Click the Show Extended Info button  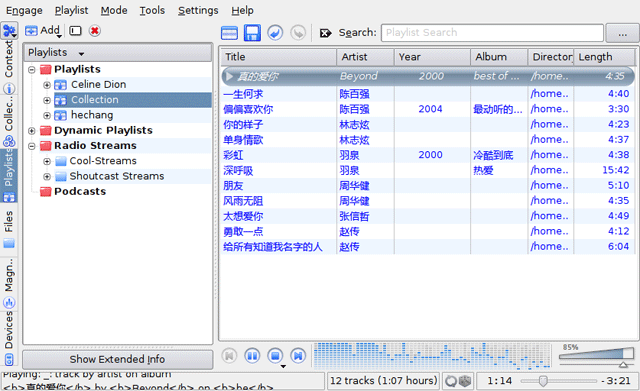pyautogui.click(x=118, y=359)
